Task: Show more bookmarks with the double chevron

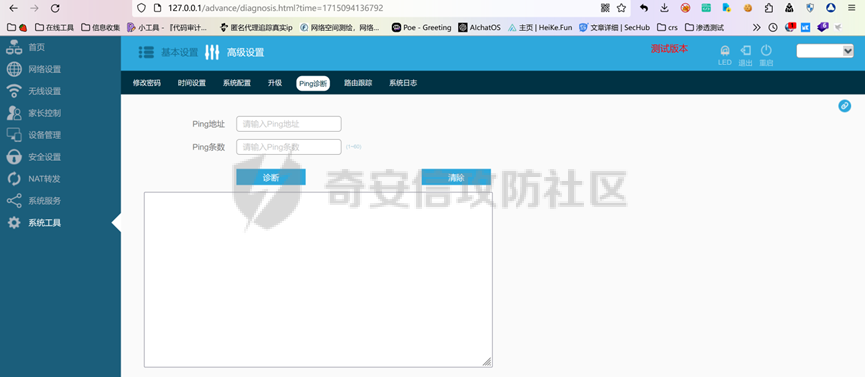Action: coord(756,27)
